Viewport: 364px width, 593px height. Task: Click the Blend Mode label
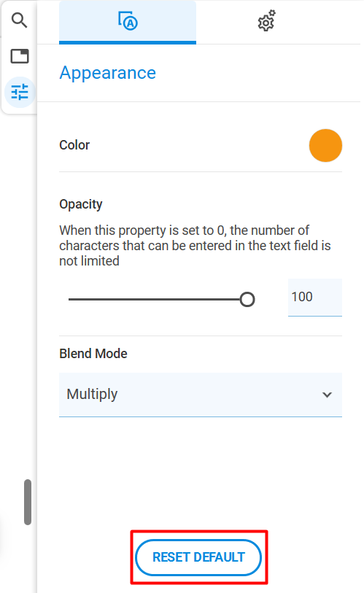93,354
